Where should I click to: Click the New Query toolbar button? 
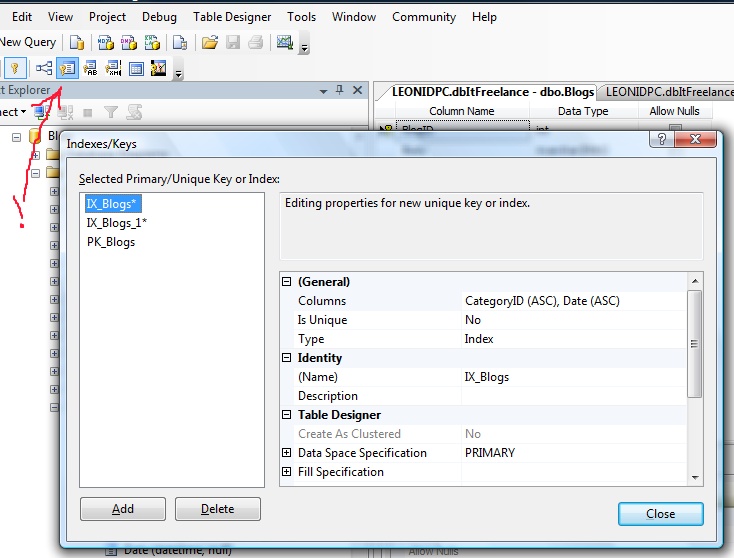coord(27,42)
